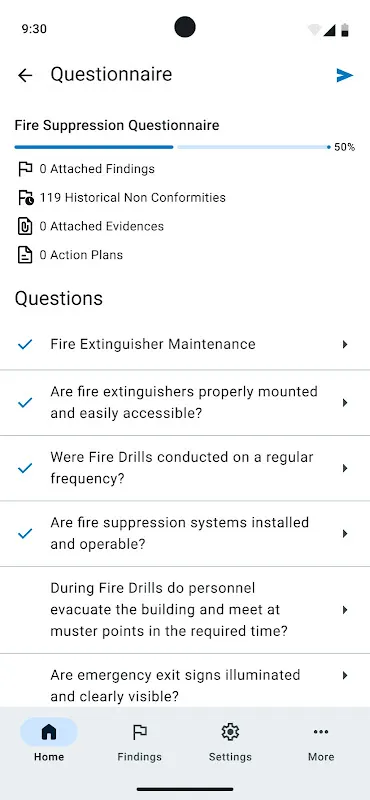This screenshot has width=370, height=800.
Task: Go to the Home tab
Action: coord(49,740)
